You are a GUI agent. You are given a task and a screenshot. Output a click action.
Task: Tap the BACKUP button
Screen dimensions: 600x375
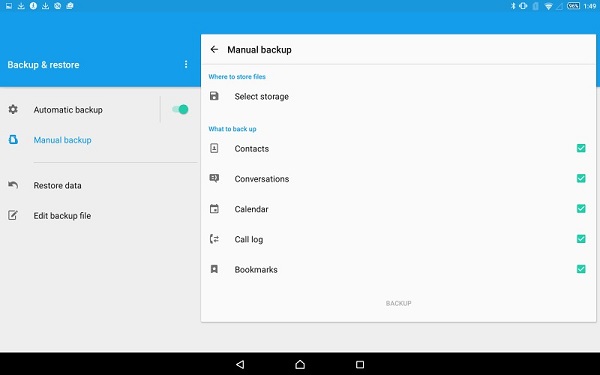(398, 303)
